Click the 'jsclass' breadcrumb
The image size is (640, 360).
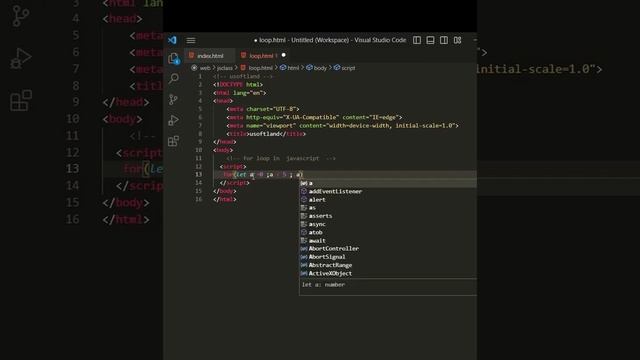[224, 68]
